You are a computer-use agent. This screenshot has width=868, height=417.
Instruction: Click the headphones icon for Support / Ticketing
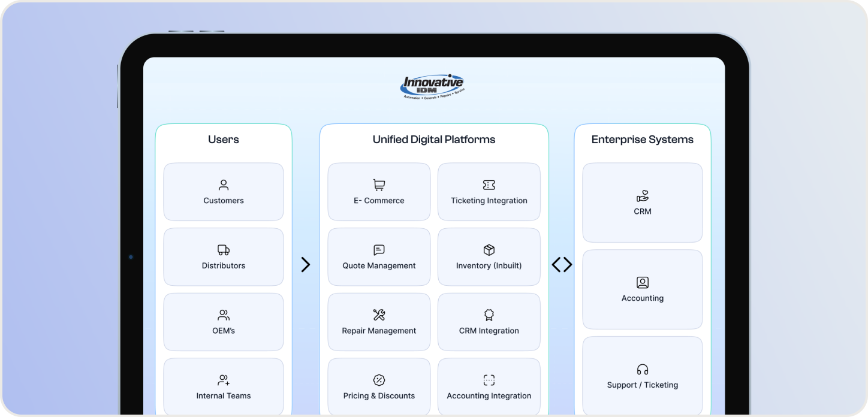point(643,369)
